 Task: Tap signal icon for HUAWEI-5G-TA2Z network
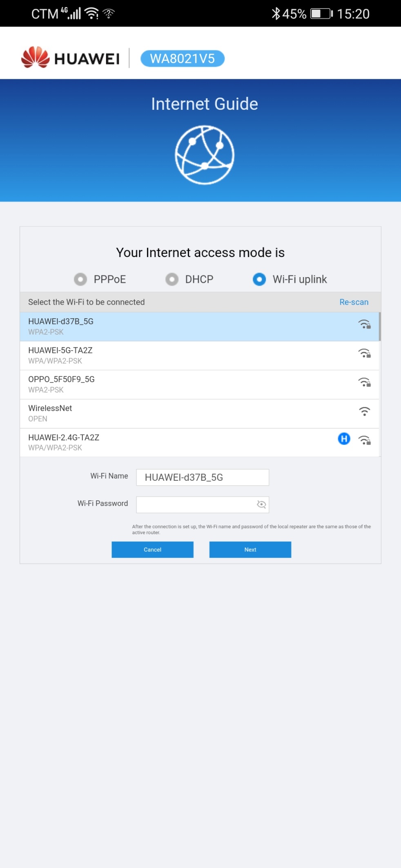[x=364, y=353]
